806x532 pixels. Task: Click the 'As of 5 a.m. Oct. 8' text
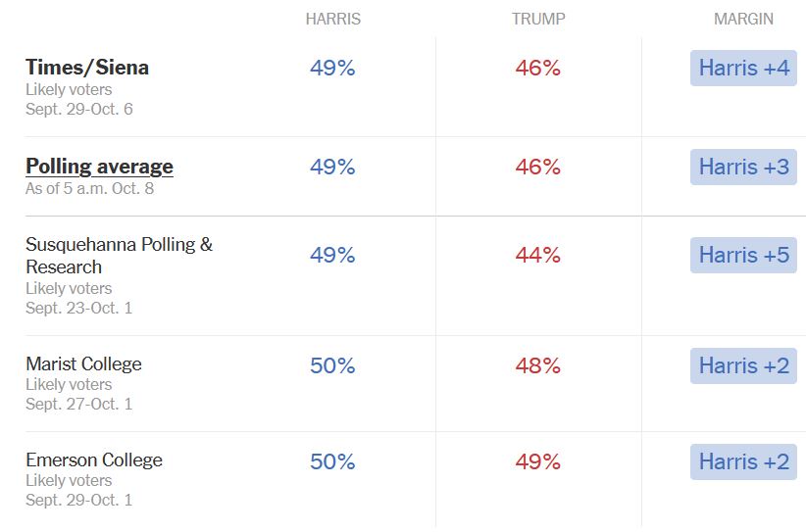(89, 188)
